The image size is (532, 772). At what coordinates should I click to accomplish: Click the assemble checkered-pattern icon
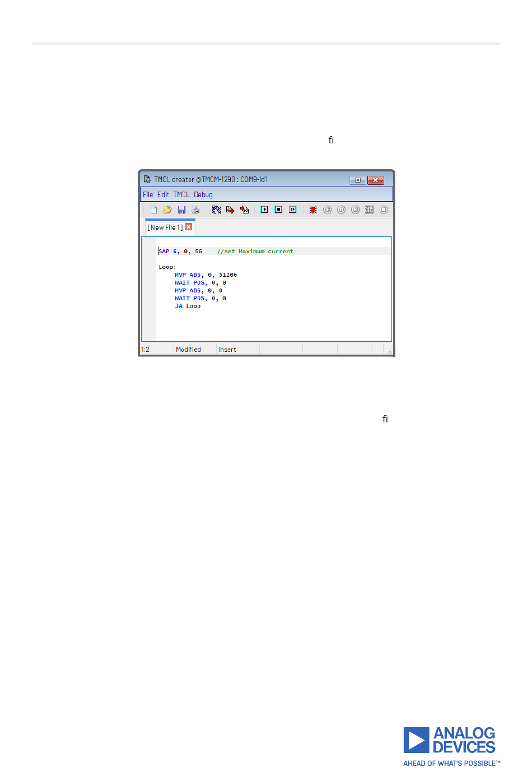coord(216,210)
